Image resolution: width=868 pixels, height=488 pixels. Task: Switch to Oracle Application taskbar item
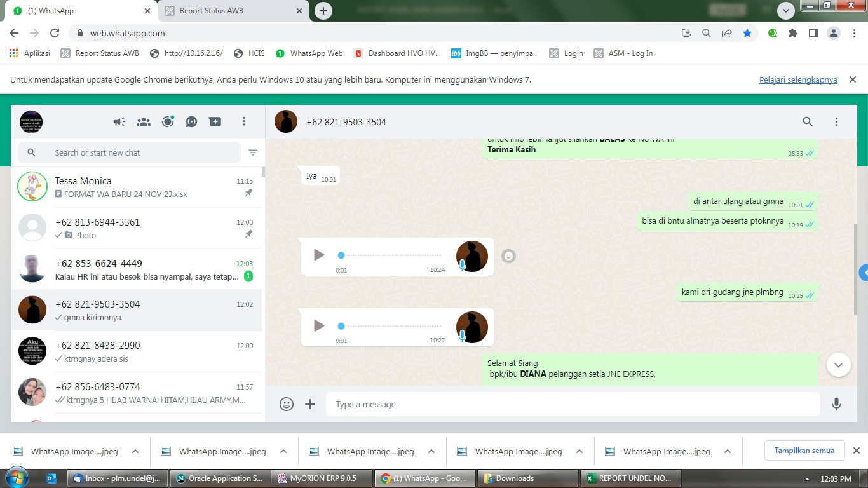tap(220, 478)
